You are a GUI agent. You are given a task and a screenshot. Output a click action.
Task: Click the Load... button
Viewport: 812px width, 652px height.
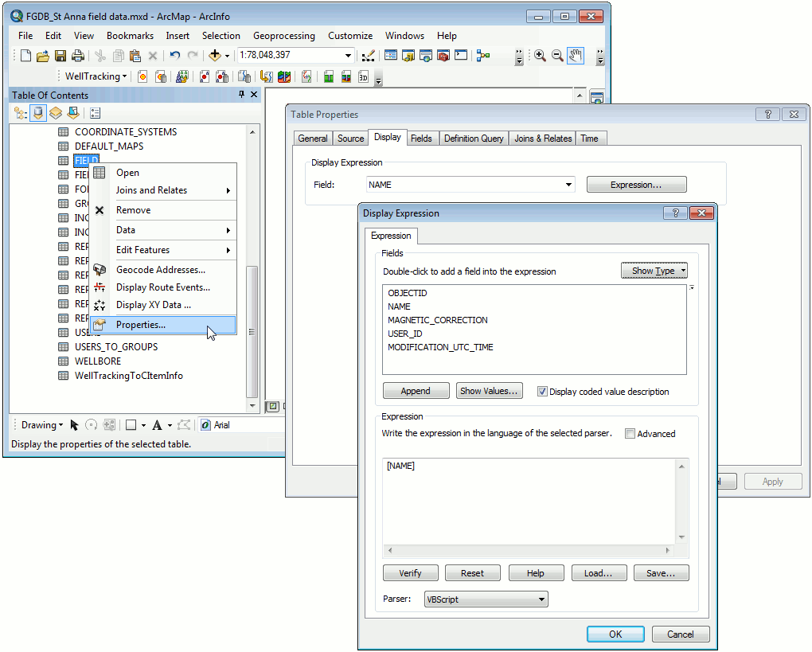[x=599, y=573]
